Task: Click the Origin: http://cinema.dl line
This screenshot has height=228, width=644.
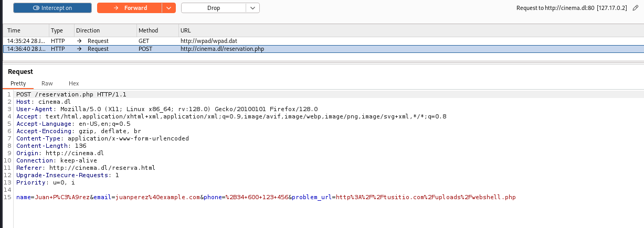Action: coord(60,153)
